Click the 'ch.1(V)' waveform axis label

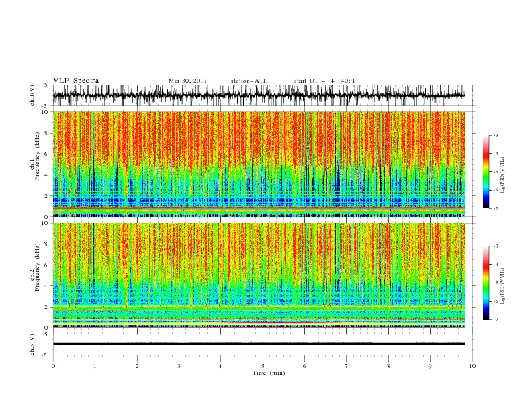point(32,95)
